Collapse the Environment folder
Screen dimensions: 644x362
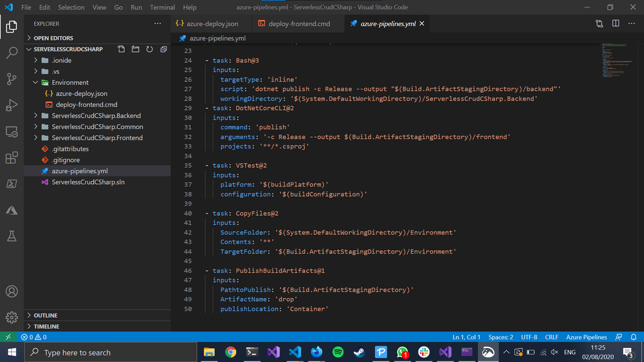tap(97, 82)
